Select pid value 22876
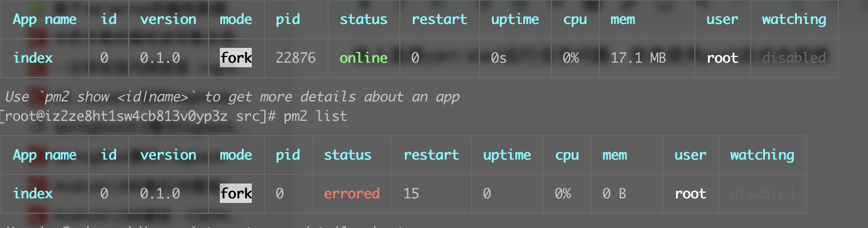 tap(296, 58)
